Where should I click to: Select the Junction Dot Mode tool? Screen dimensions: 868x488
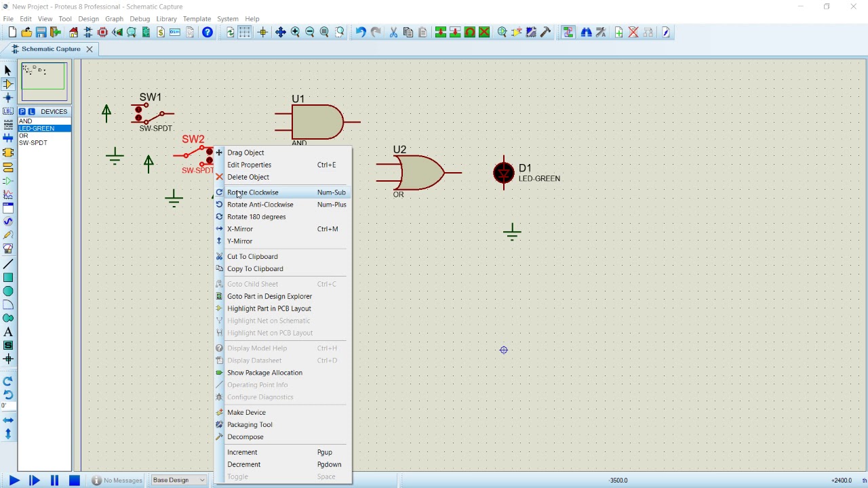click(x=8, y=98)
